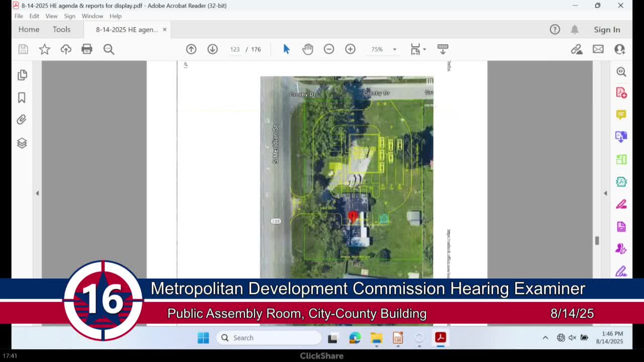Open Microsoft Edge from the taskbar
Viewport: 644px width, 362px height.
355,338
